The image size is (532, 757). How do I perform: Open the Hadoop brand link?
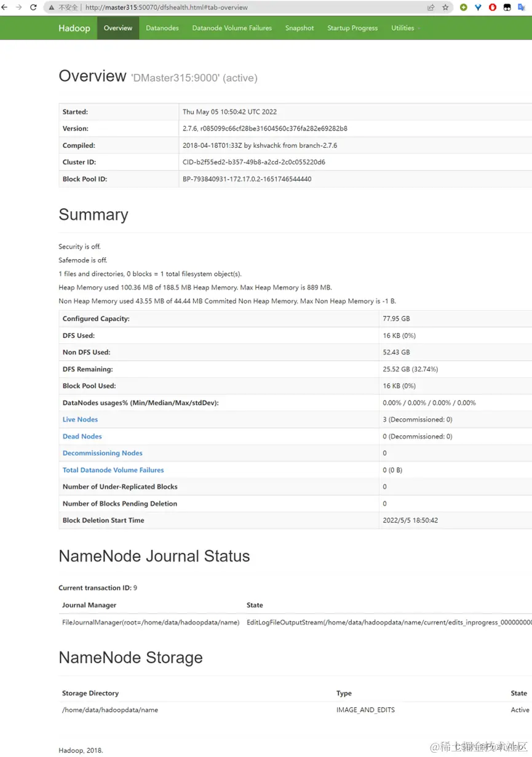click(x=74, y=28)
